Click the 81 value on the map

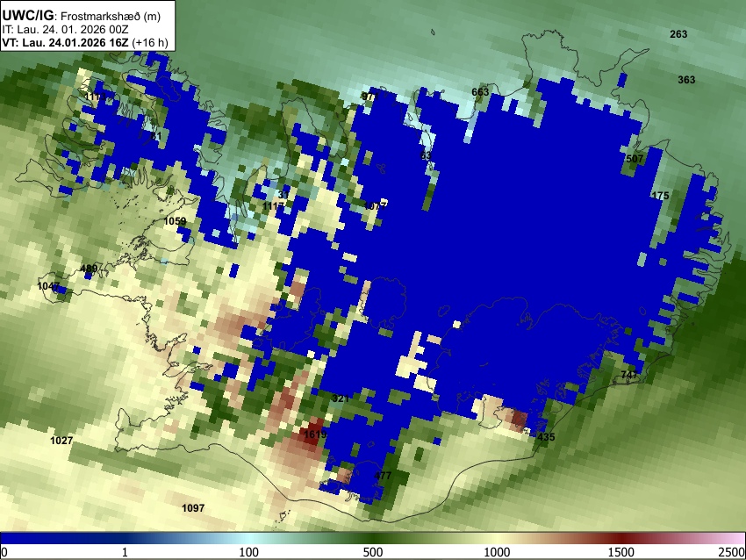tap(156, 136)
